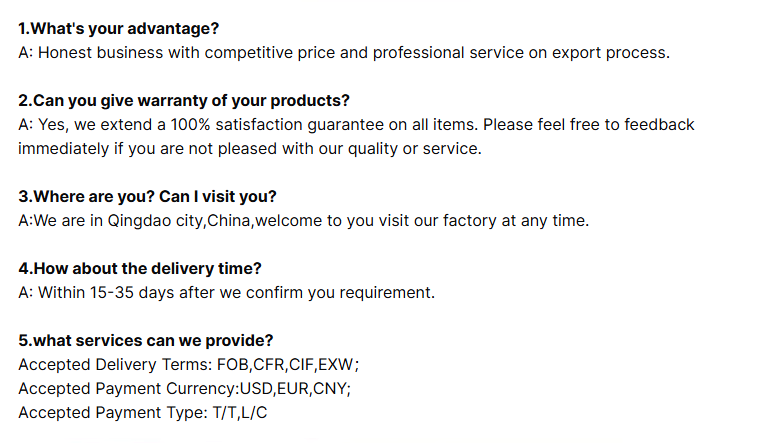Click the "CNY" currency text
The width and height of the screenshot is (772, 443).
click(329, 388)
